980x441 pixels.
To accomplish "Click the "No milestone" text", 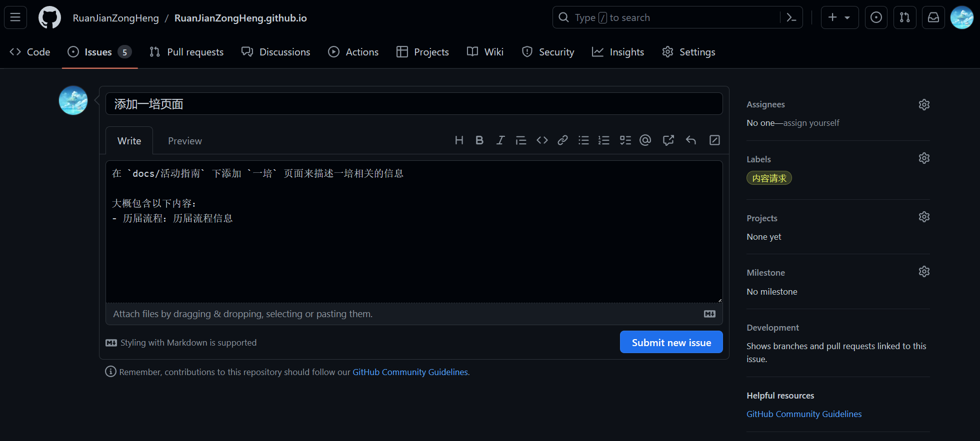I will pos(772,292).
